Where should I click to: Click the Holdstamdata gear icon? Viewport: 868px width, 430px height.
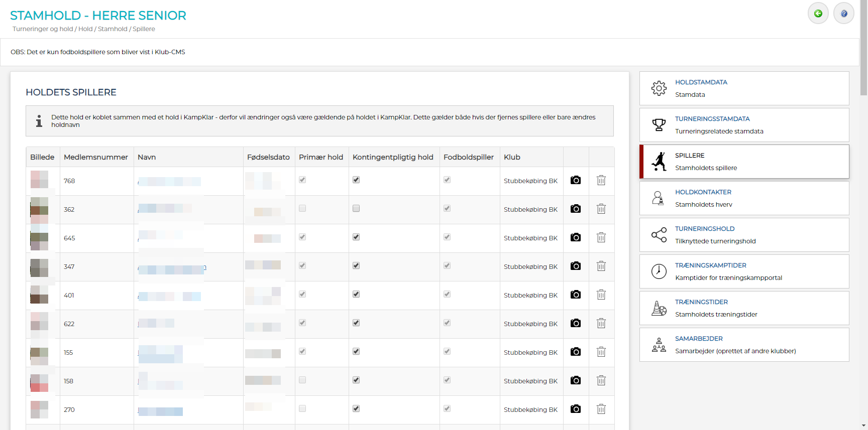(x=659, y=88)
